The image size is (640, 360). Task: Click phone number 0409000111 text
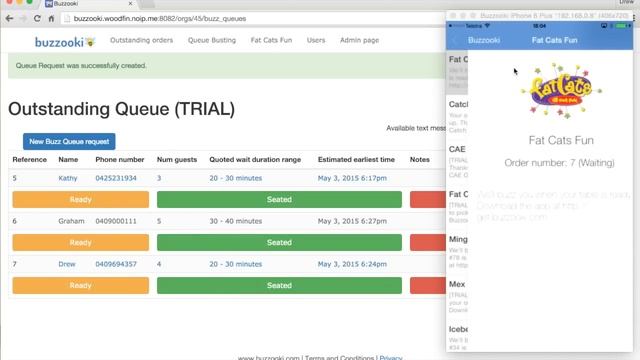(x=116, y=221)
